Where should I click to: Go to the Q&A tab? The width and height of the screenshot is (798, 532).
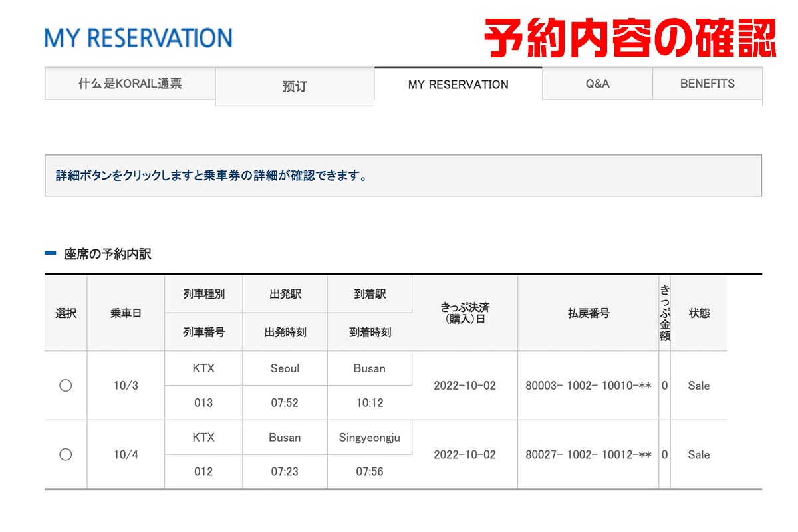click(597, 84)
